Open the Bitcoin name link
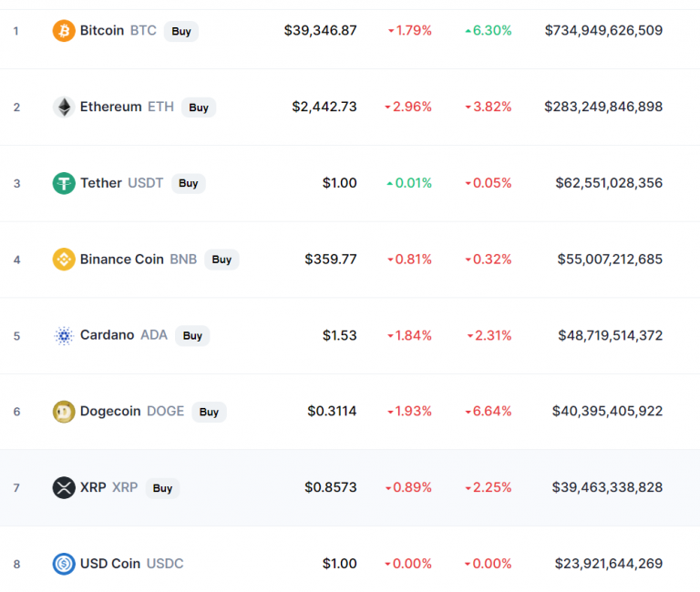This screenshot has width=700, height=592. (102, 31)
